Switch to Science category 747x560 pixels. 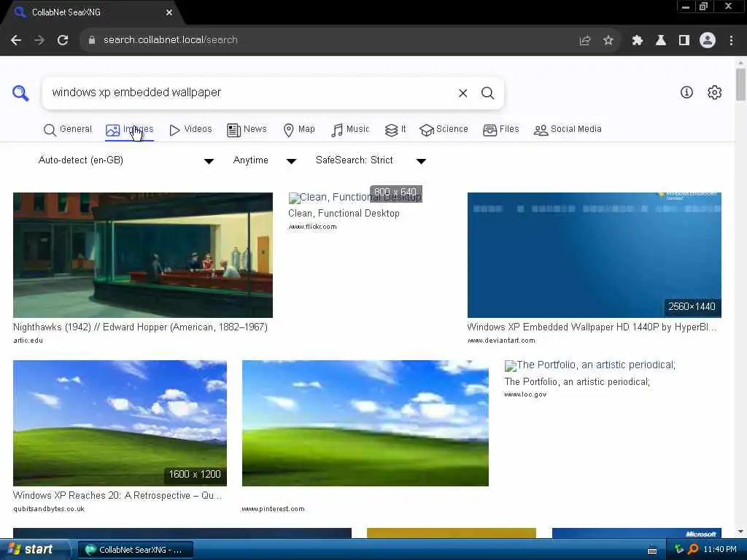tap(444, 130)
